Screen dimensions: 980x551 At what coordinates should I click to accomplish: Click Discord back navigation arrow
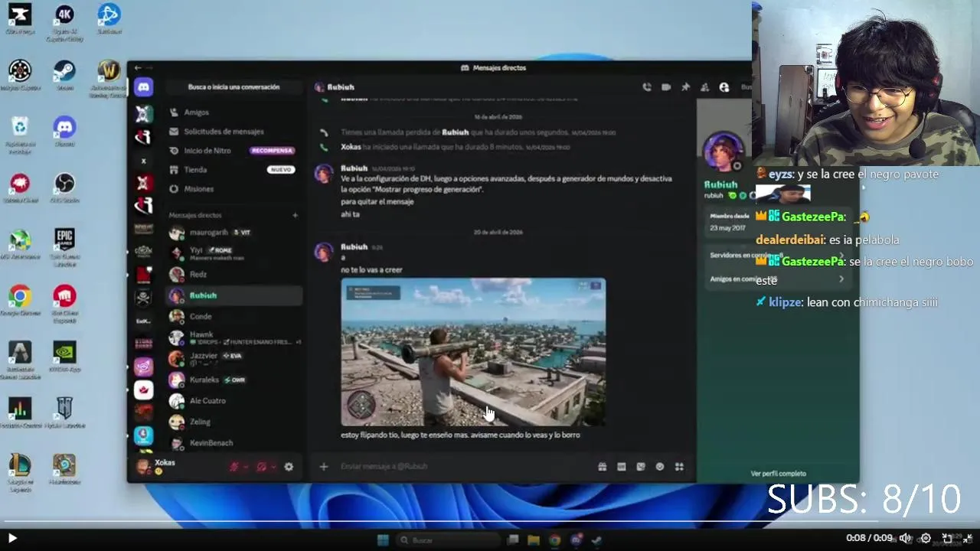coord(138,68)
